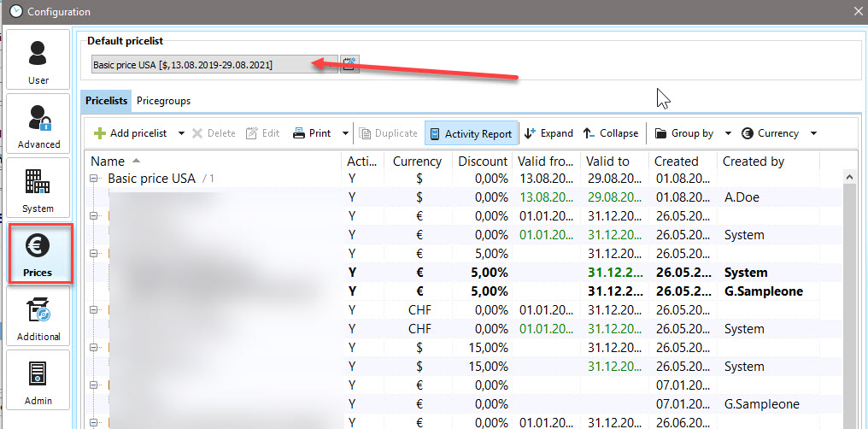This screenshot has width=868, height=429.
Task: Open the Admin section
Action: [x=38, y=380]
